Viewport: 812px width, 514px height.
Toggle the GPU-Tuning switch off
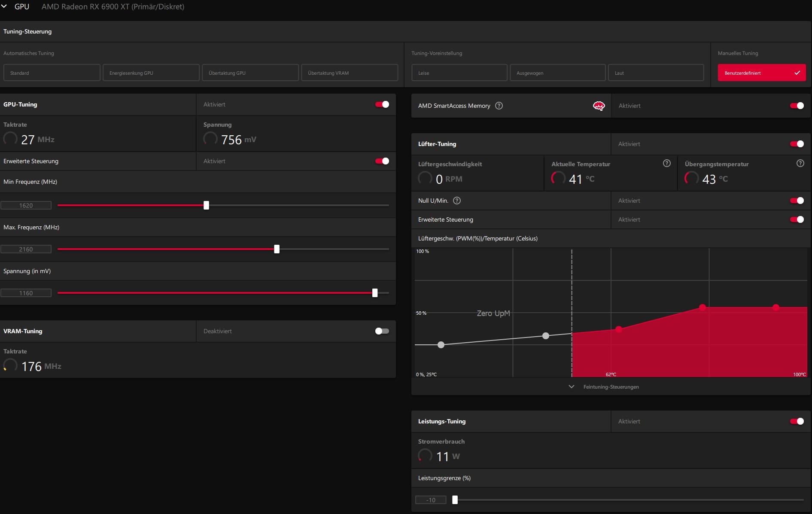(x=382, y=104)
